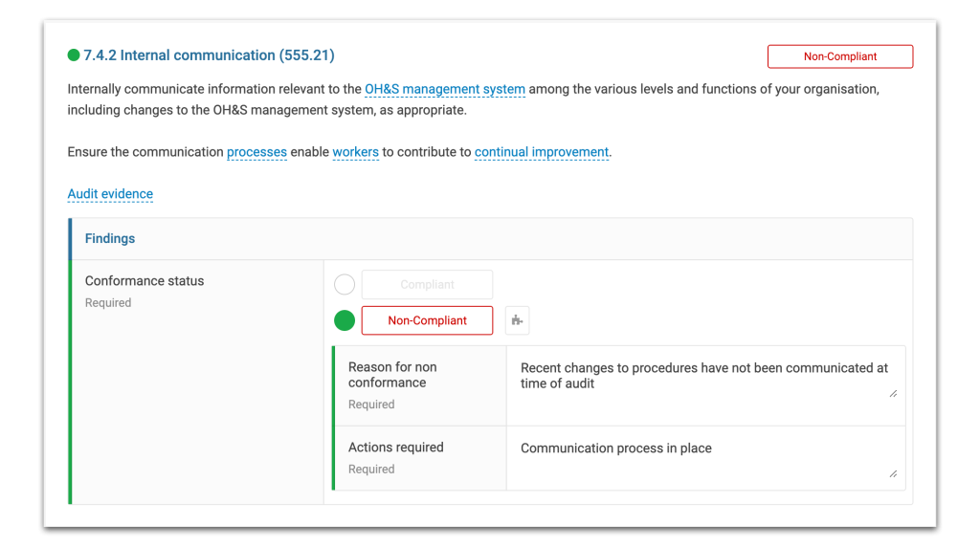Click resize handle of Reason for non conformance
The width and height of the screenshot is (980, 547).
tap(893, 393)
